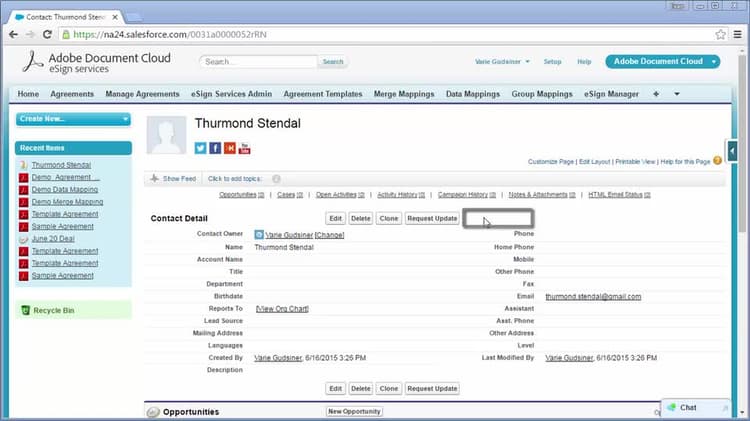Click in the Search input field

pos(258,62)
